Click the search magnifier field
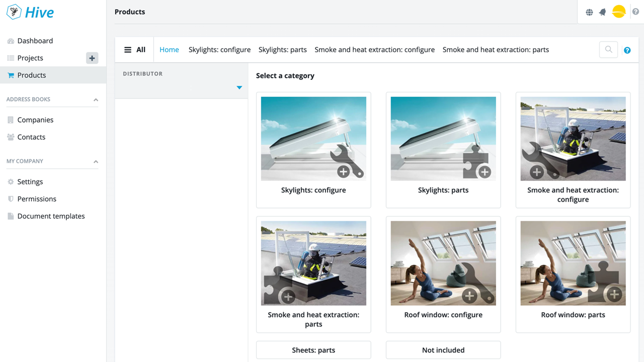 (608, 49)
